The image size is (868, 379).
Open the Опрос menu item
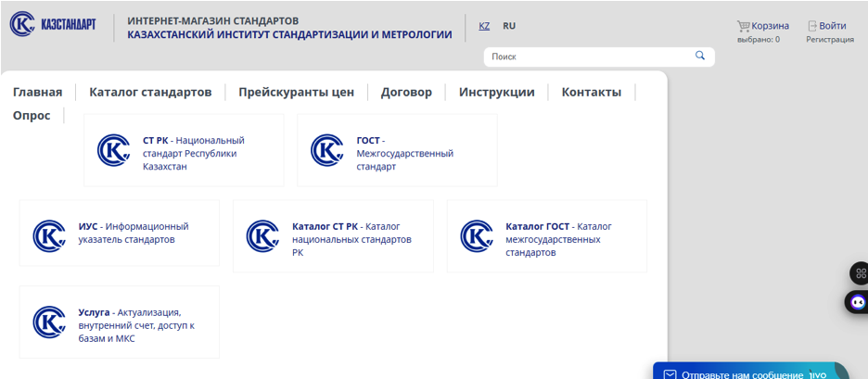32,116
